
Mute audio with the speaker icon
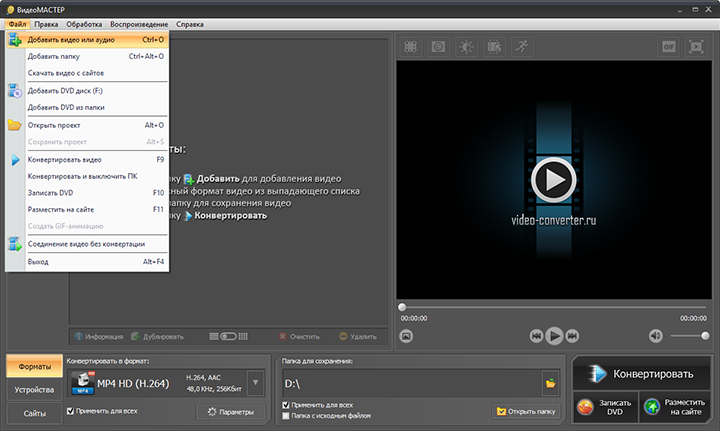[x=656, y=336]
